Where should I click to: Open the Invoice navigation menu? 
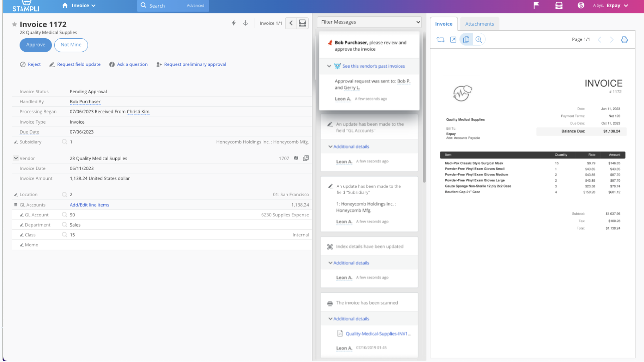coord(79,5)
